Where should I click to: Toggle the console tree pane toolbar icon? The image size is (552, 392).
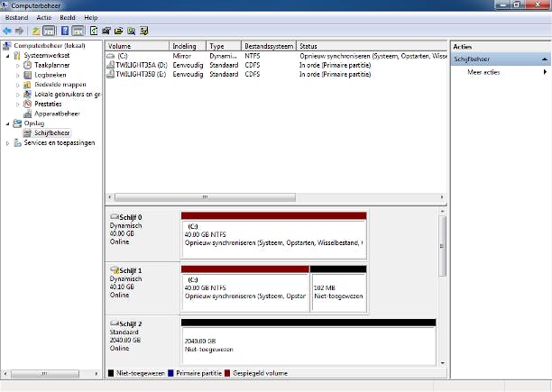[49, 31]
